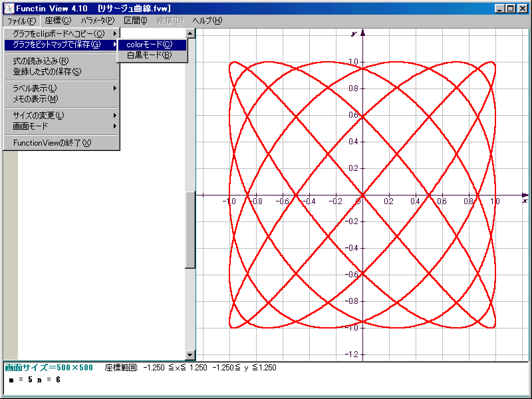This screenshot has height=399, width=532.
Task: Open the 区間(I) menu
Action: [x=136, y=21]
